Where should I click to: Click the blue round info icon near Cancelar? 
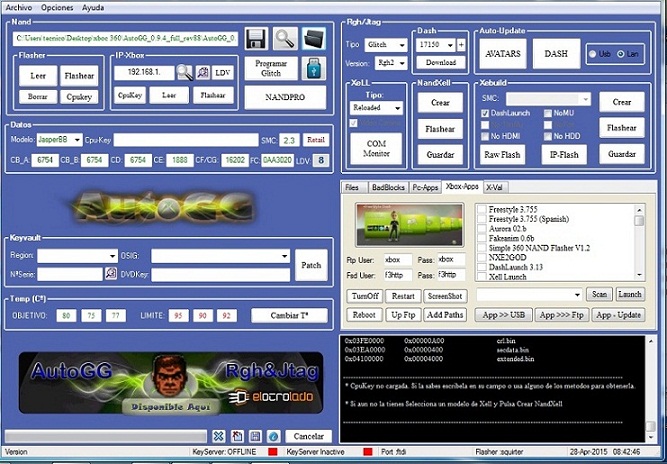pos(274,436)
